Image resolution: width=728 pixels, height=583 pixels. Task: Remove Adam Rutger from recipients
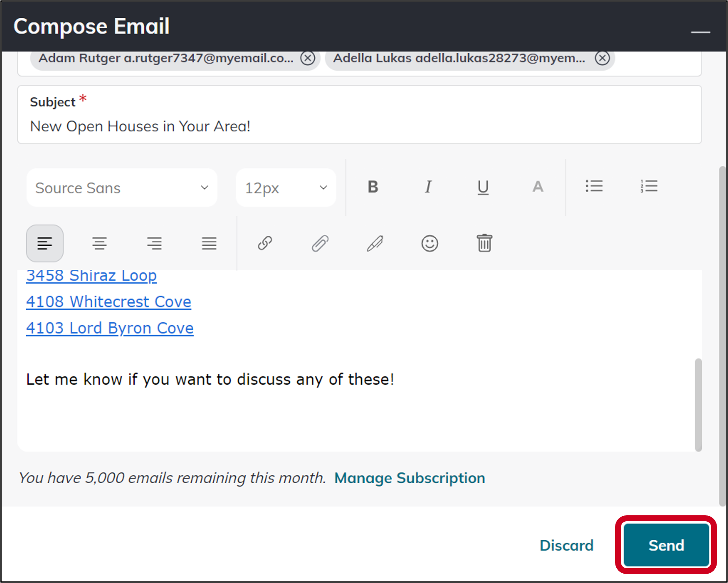pyautogui.click(x=308, y=58)
